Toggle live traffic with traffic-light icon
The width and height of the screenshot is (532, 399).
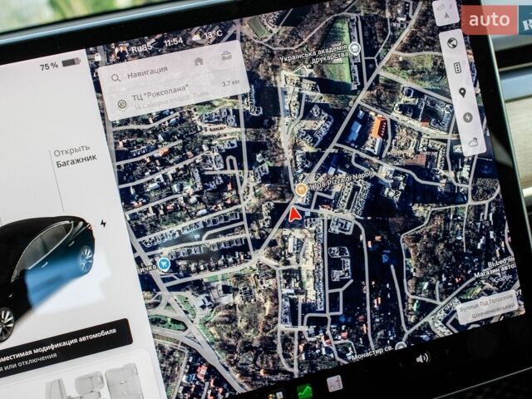point(457,68)
